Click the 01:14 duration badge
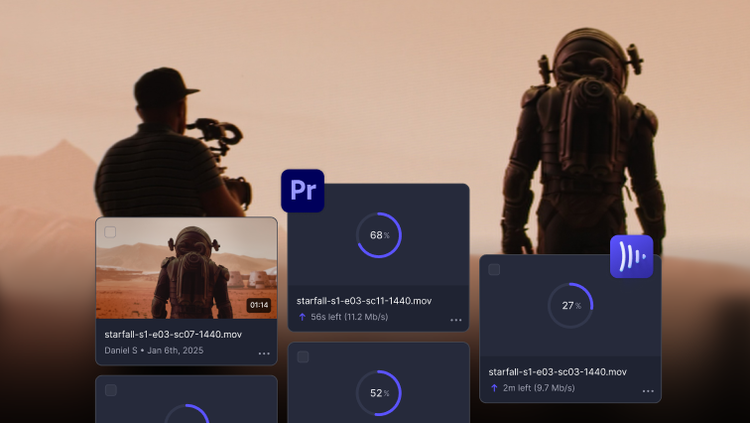Image resolution: width=750 pixels, height=423 pixels. point(258,305)
